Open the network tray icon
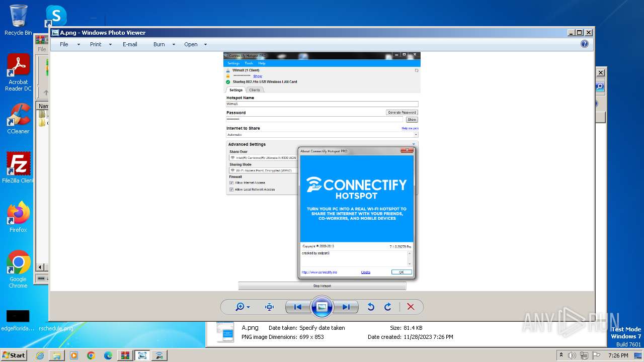This screenshot has width=644, height=362. click(584, 355)
